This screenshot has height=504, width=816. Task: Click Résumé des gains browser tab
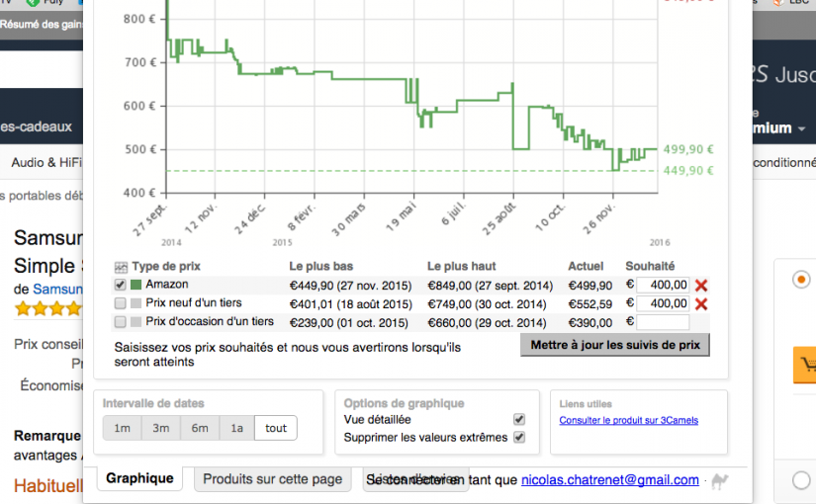[42, 25]
